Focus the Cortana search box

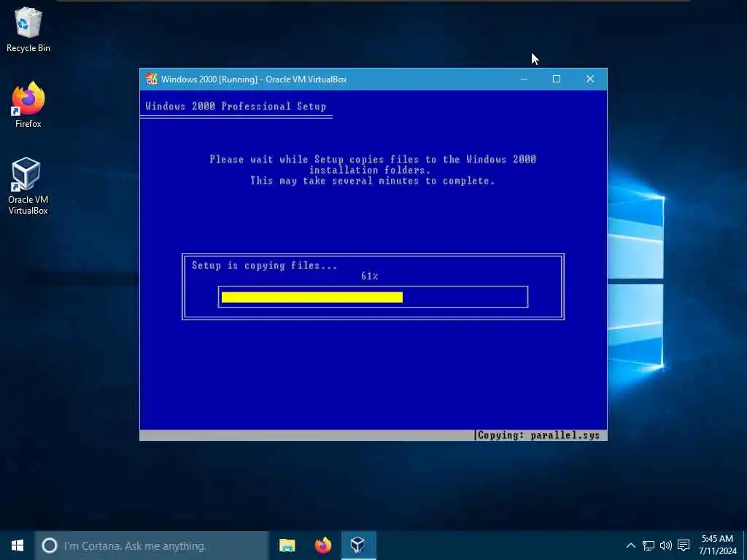point(152,545)
